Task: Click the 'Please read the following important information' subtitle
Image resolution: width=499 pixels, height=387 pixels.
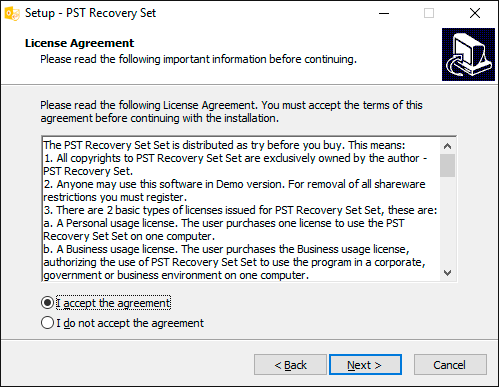Action: click(198, 59)
